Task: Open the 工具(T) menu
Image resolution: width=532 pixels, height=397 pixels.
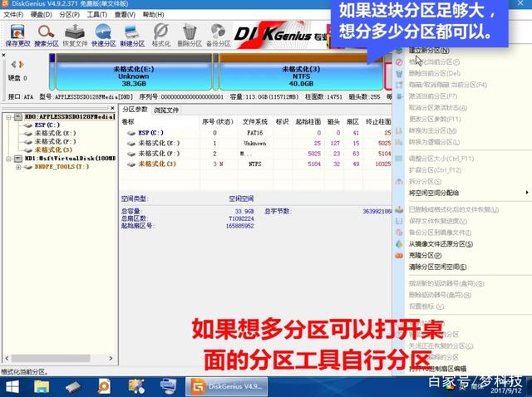Action: point(97,15)
